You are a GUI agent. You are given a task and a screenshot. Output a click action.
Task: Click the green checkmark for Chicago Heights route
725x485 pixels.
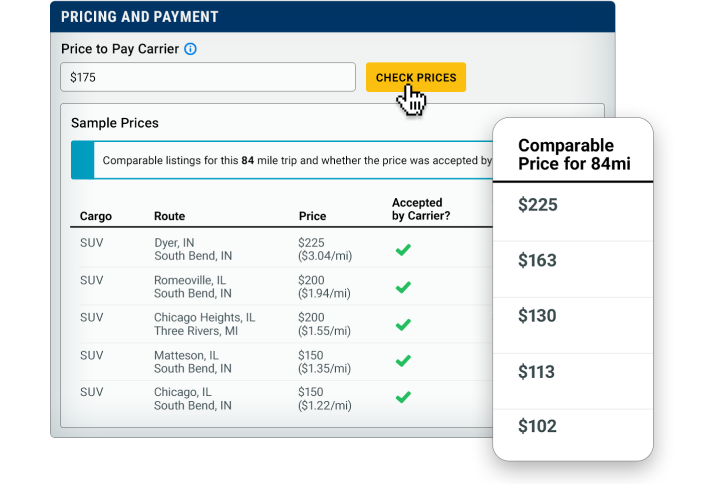(x=403, y=325)
